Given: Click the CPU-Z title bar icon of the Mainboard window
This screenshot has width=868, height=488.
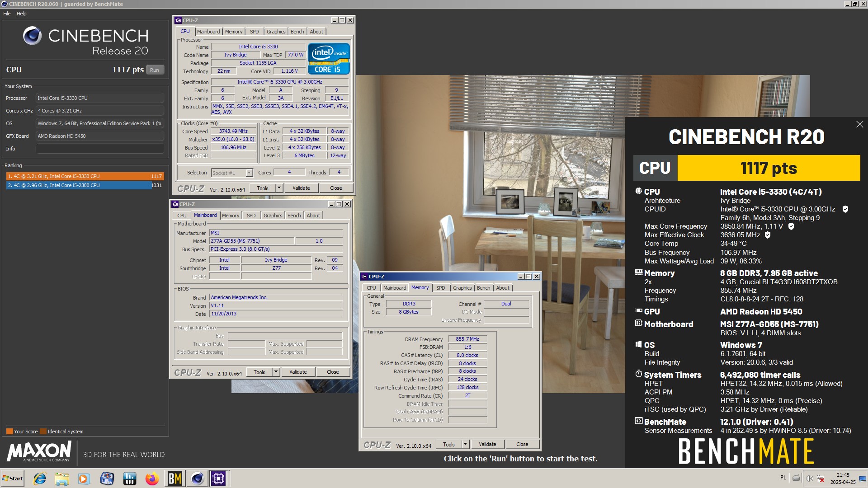Looking at the screenshot, I should click(x=175, y=204).
